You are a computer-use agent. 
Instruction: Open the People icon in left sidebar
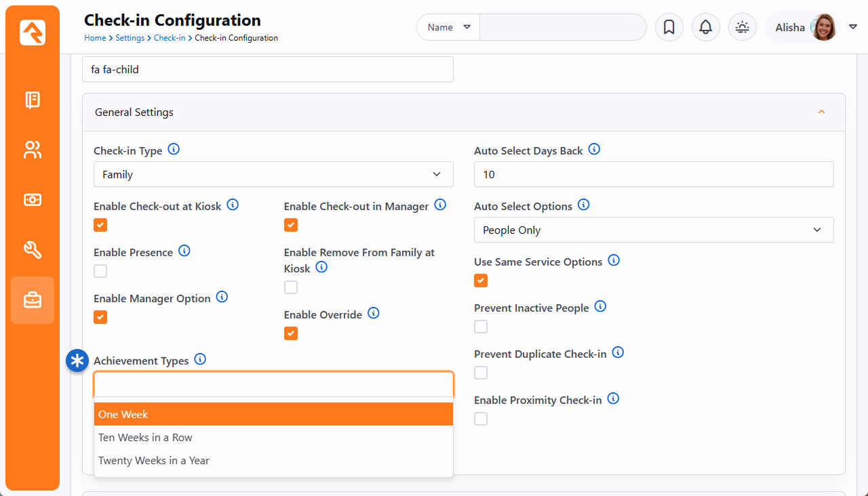[x=33, y=150]
